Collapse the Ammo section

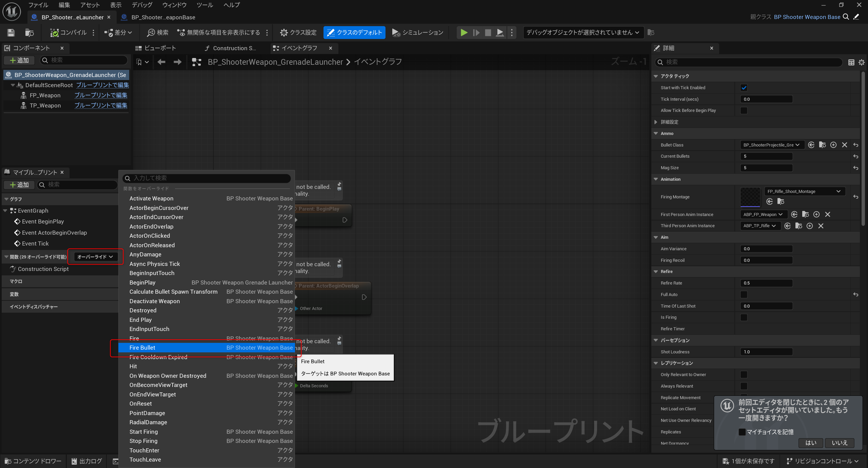coord(656,133)
